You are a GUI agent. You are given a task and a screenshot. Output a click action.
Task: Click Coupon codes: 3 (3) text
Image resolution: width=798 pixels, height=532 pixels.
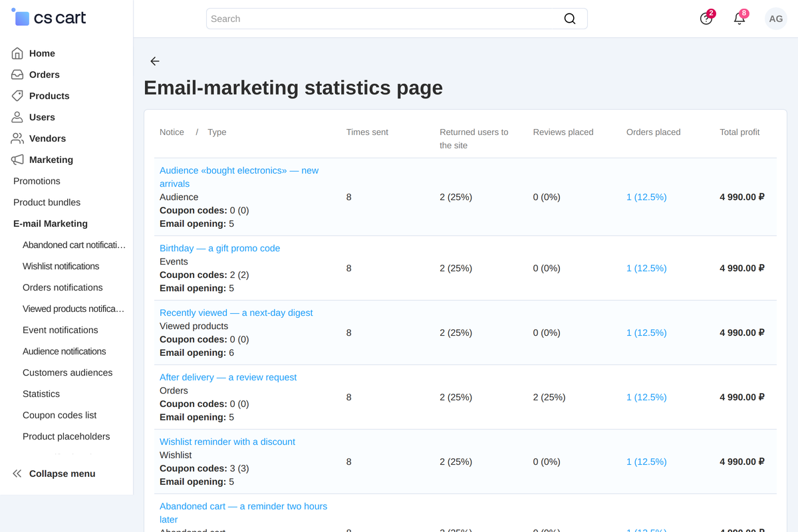tap(204, 468)
